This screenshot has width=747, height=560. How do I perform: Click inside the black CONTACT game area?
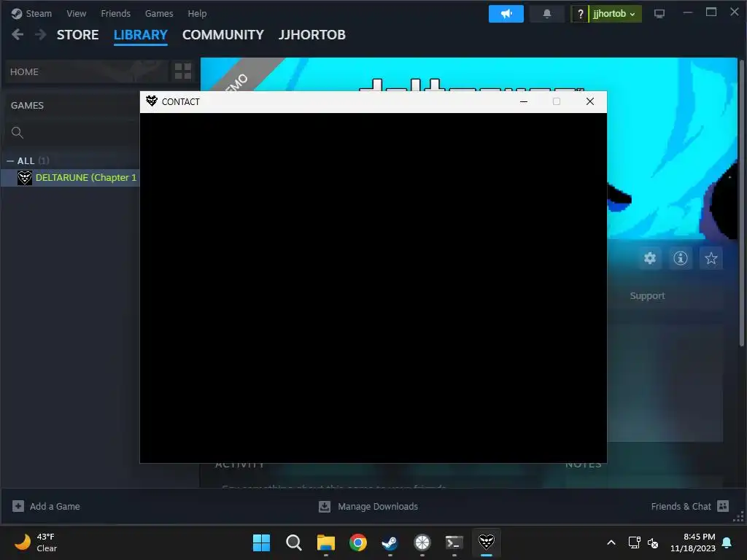click(373, 287)
